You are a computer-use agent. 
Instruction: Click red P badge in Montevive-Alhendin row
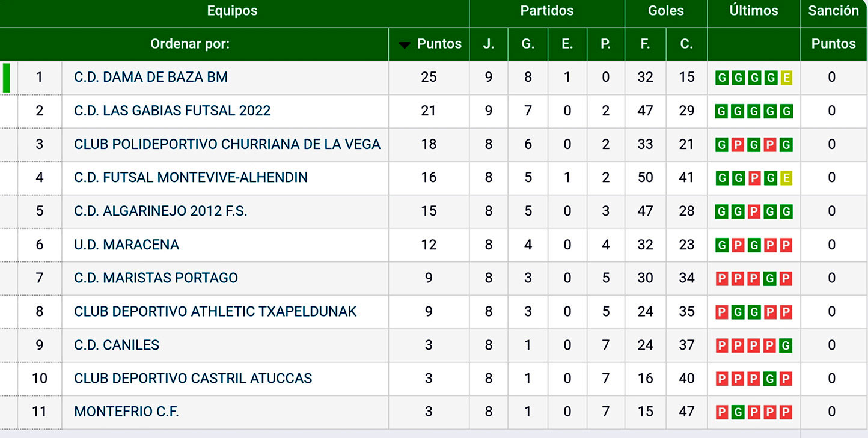click(x=754, y=178)
